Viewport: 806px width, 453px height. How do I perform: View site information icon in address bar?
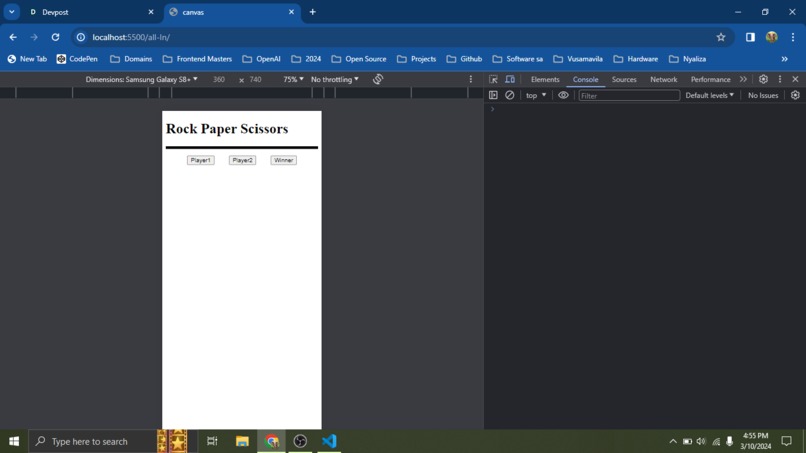click(81, 37)
